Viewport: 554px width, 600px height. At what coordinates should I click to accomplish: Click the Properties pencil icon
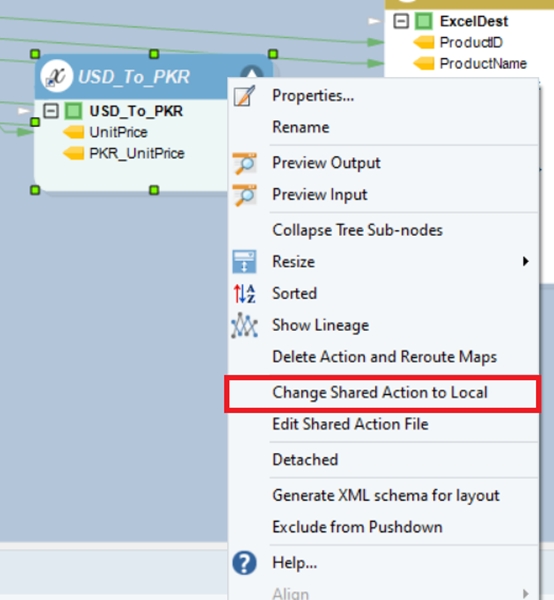pyautogui.click(x=244, y=96)
